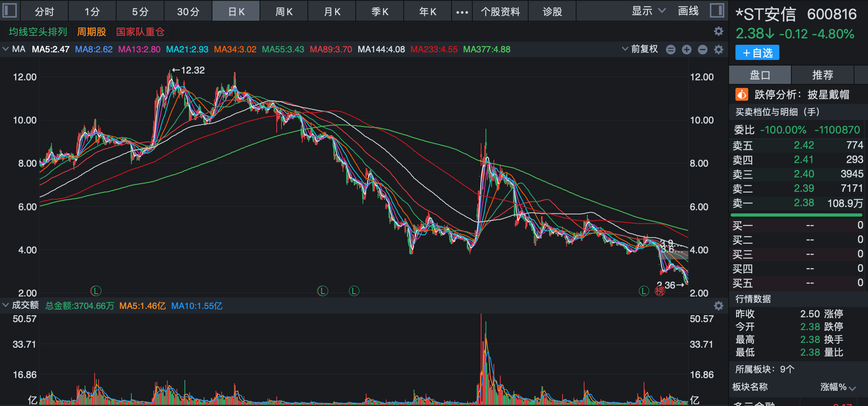868x406 pixels.
Task: Open the 前复权 adjustment dropdown
Action: click(x=640, y=49)
